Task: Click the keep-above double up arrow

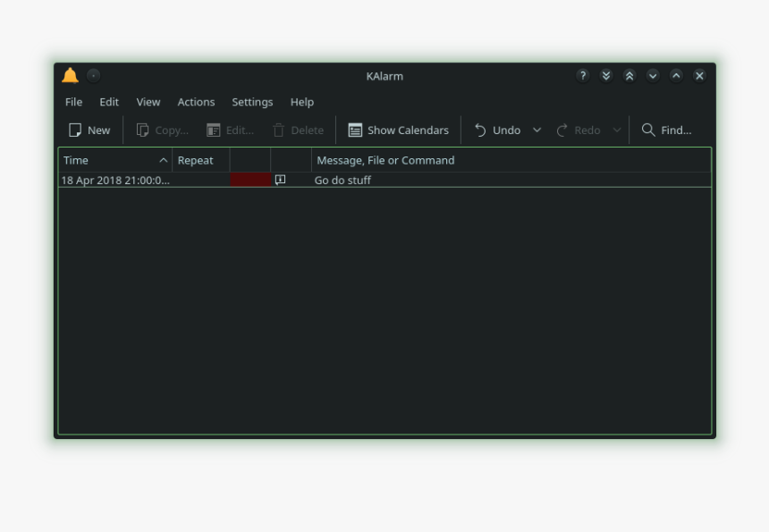Action: point(630,75)
